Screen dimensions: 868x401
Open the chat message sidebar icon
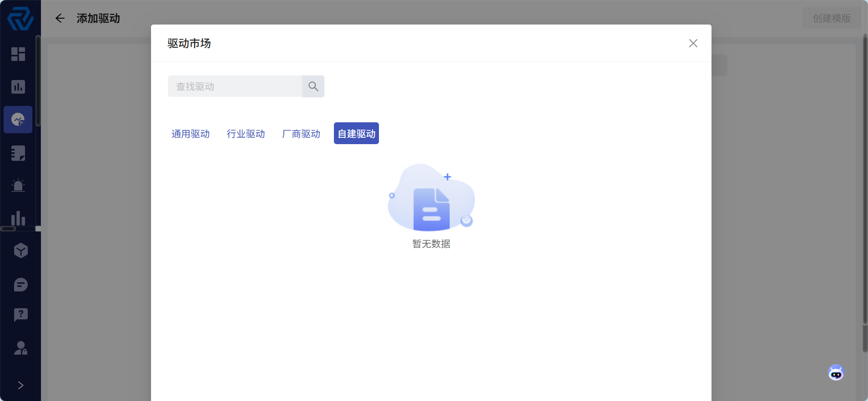[21, 285]
